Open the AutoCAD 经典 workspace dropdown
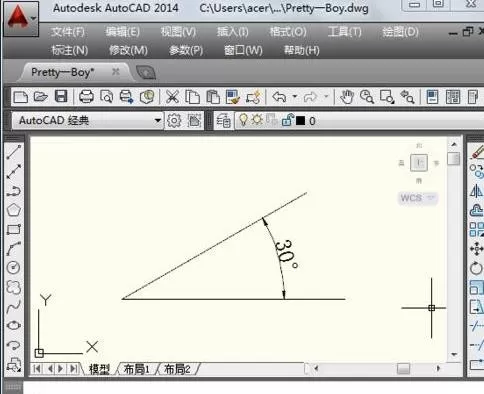The image size is (484, 394). [x=88, y=120]
